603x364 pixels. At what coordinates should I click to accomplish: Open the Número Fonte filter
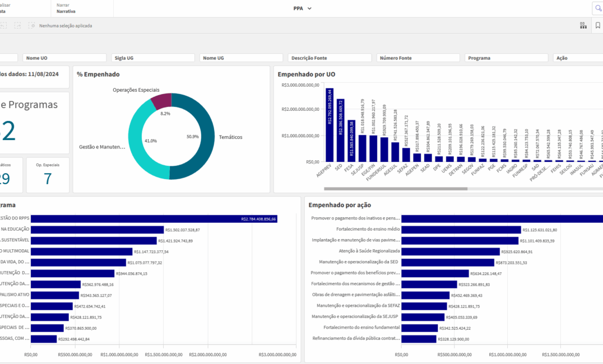[x=418, y=58]
